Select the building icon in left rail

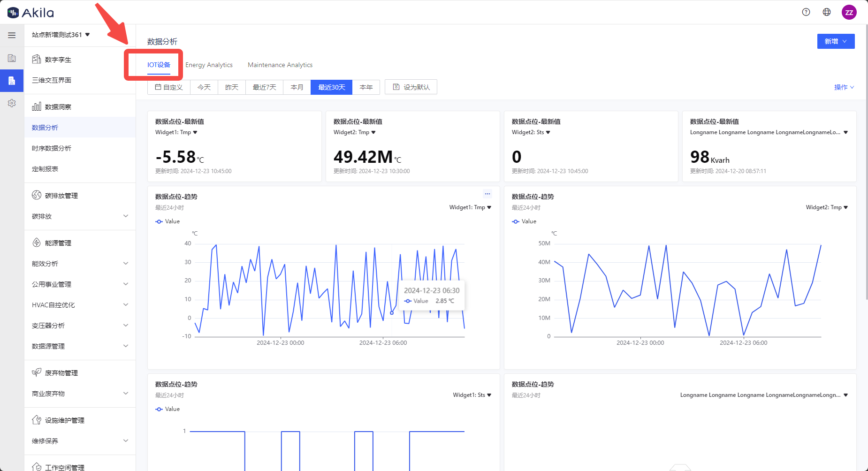[x=12, y=58]
